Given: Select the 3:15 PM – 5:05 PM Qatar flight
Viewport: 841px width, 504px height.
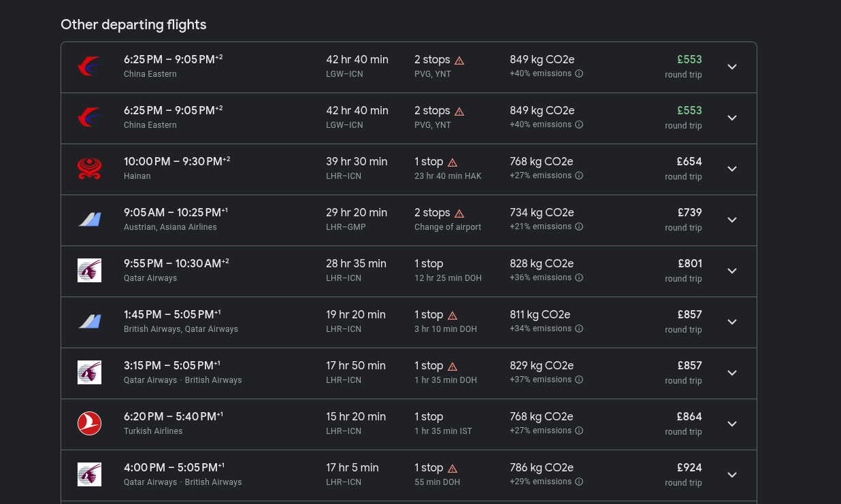Looking at the screenshot, I should pyautogui.click(x=409, y=373).
